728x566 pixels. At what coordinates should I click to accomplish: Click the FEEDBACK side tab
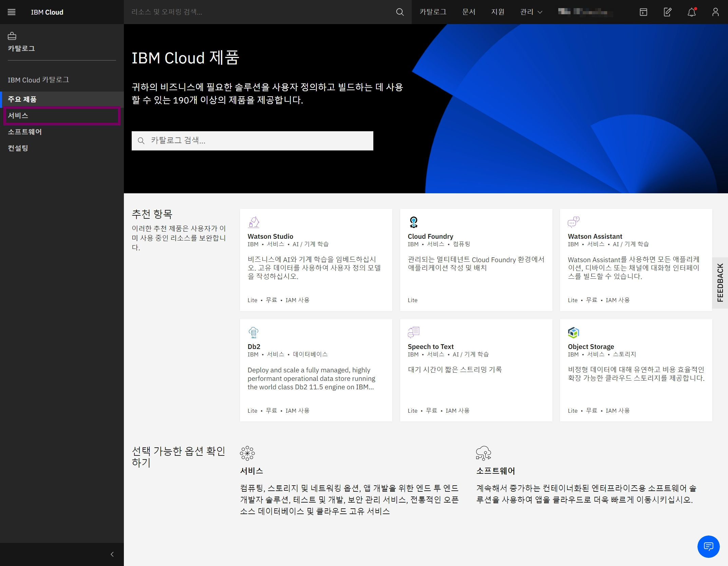(720, 282)
